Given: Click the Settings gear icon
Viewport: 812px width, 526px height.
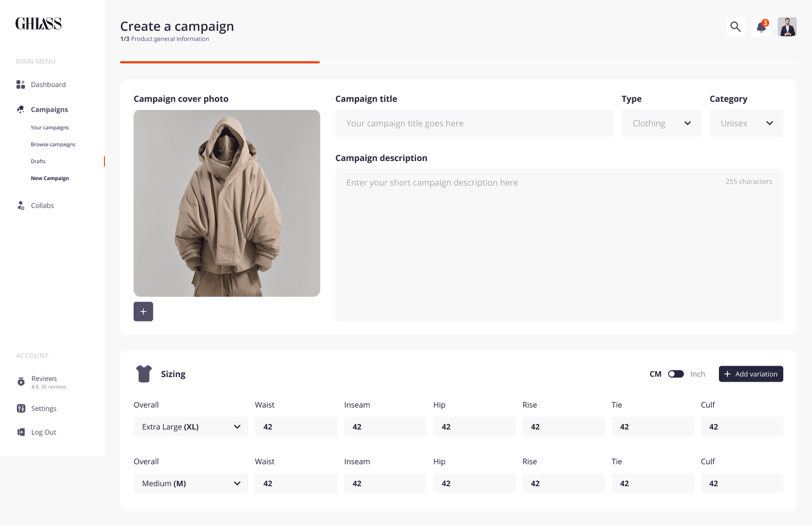Looking at the screenshot, I should point(20,408).
